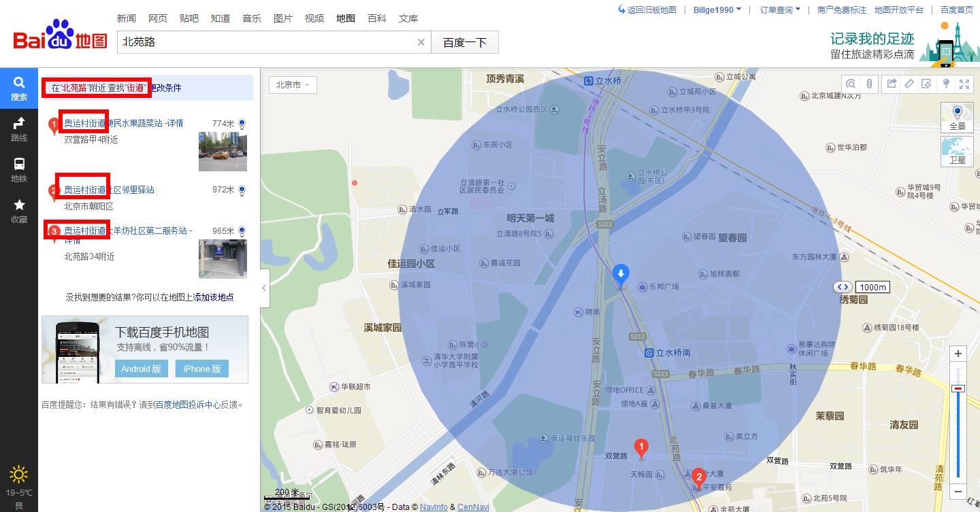Click the street view icon beside 972米

(x=242, y=190)
